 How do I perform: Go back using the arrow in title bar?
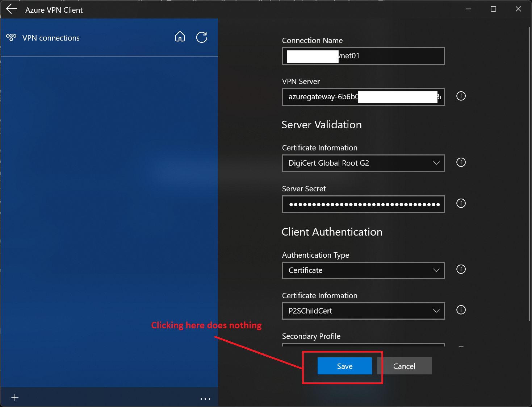click(x=12, y=9)
